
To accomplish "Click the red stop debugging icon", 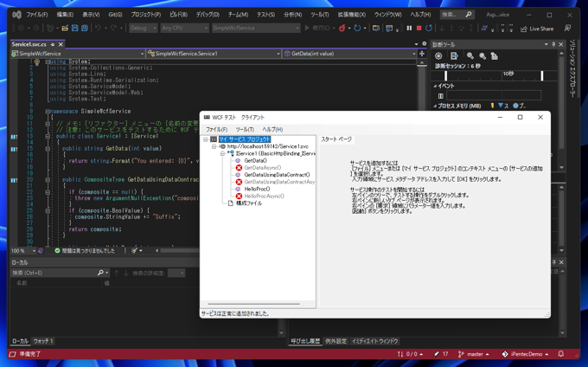I will click(x=419, y=29).
